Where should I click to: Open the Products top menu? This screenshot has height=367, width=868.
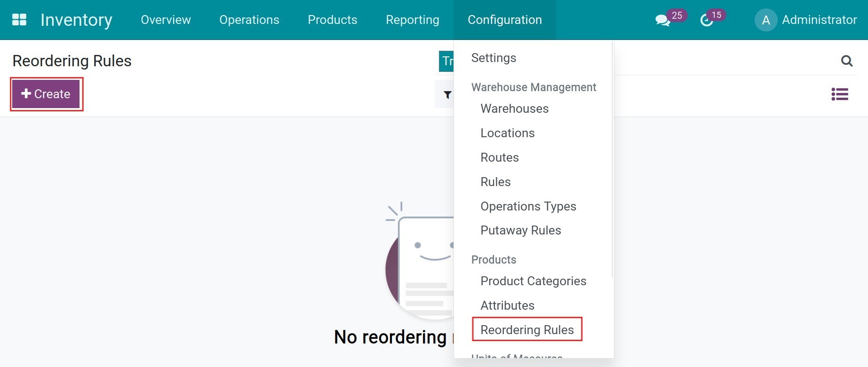pos(333,20)
